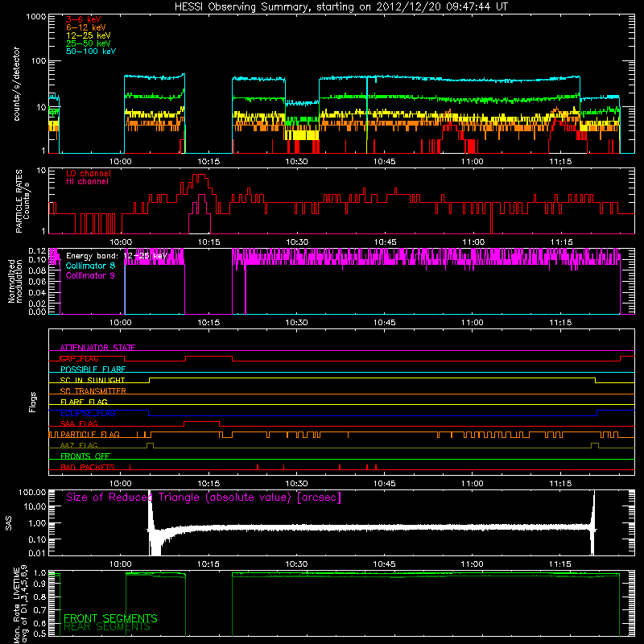Select the SAS axis label
This screenshot has height=644, width=644.
click(9, 524)
